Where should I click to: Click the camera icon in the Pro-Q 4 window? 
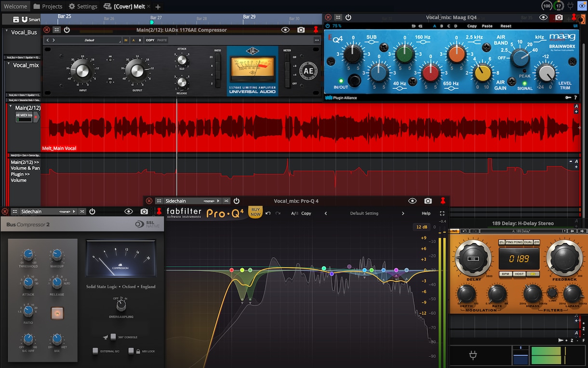pos(428,201)
